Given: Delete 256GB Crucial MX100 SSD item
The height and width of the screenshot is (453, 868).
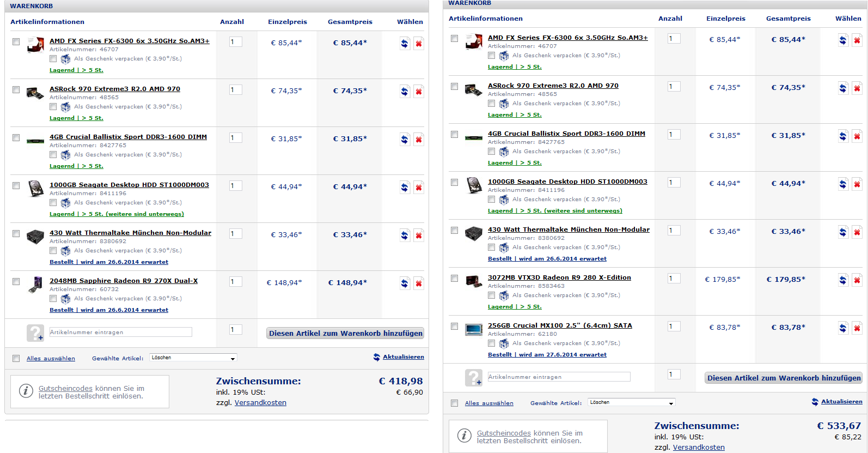Looking at the screenshot, I should pos(857,328).
